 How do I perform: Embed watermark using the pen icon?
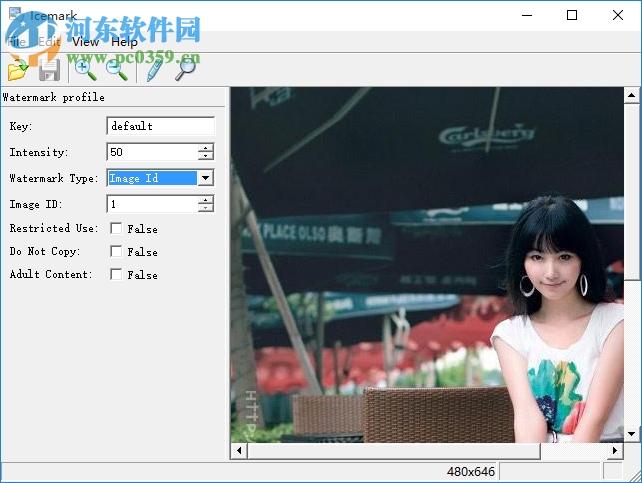click(154, 70)
